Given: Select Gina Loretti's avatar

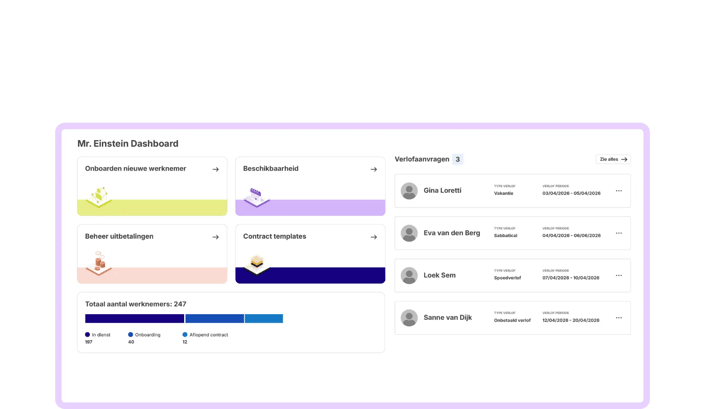Looking at the screenshot, I should (409, 191).
